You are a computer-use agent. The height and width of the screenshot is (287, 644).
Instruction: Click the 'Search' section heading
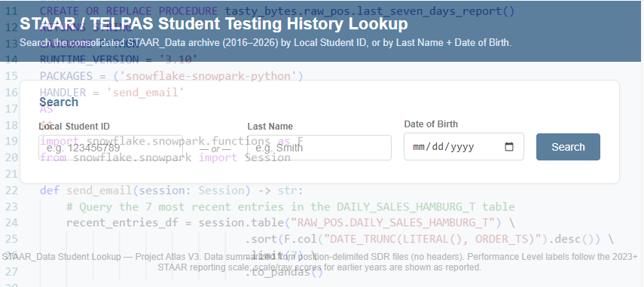pos(59,102)
